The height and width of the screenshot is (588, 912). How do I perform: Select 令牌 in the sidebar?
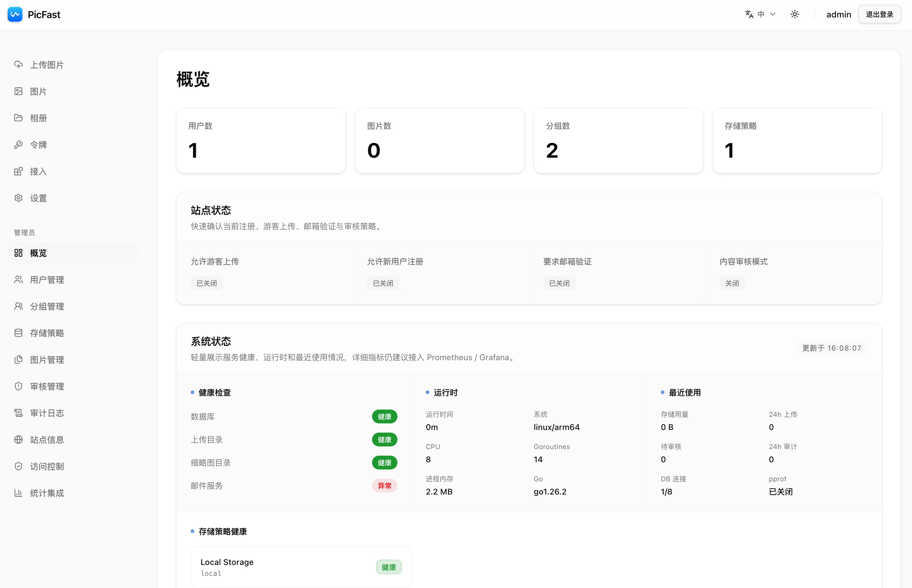point(72,145)
